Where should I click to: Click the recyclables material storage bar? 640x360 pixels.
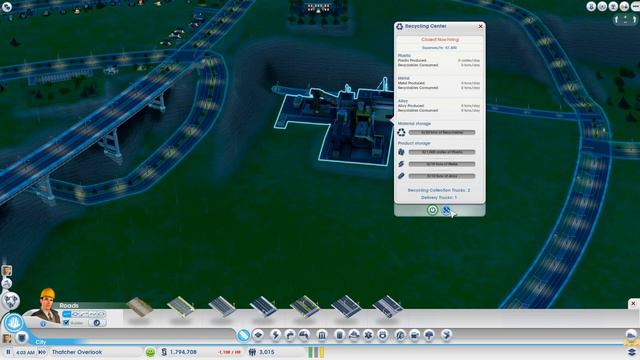point(442,132)
